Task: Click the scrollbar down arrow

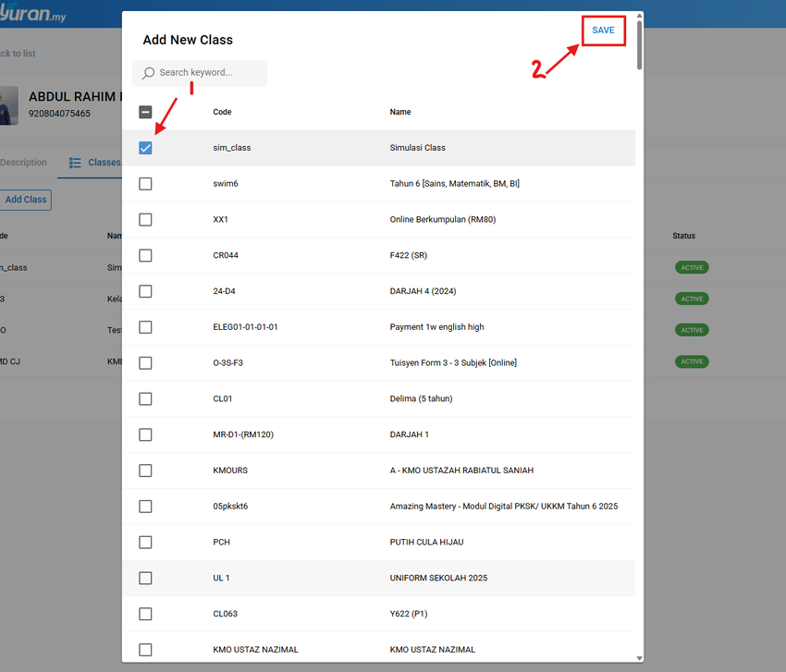Action: (639, 658)
